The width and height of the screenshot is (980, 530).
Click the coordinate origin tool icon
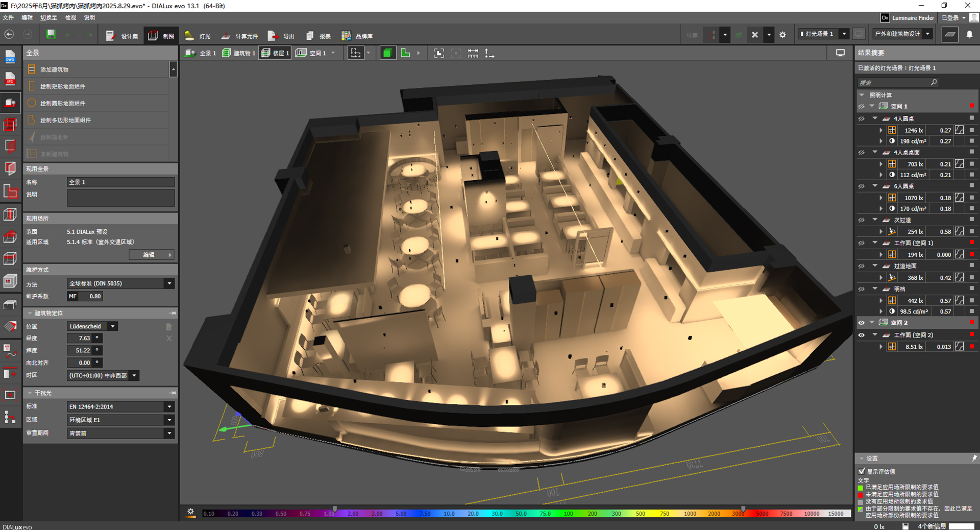[489, 53]
